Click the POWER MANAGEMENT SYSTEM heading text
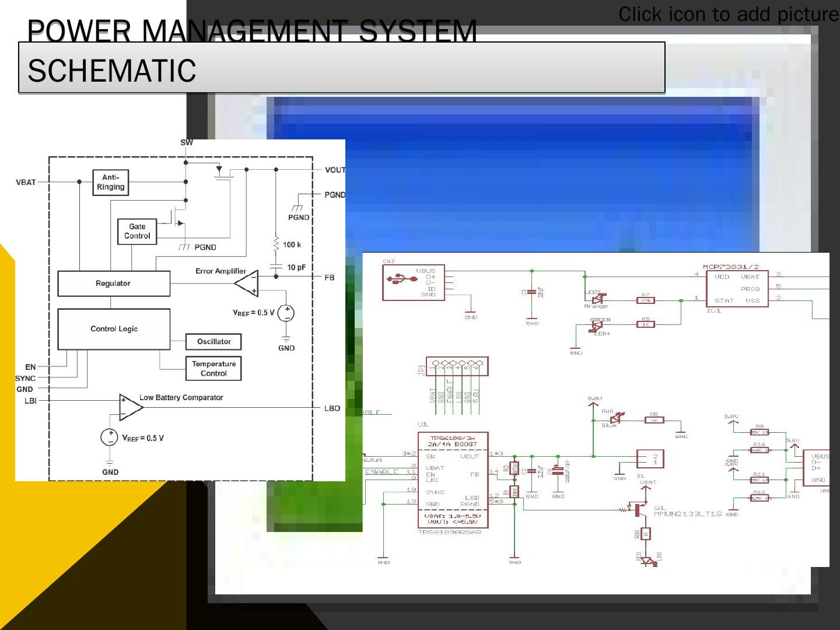Viewport: 840px width, 630px height. coord(251,31)
